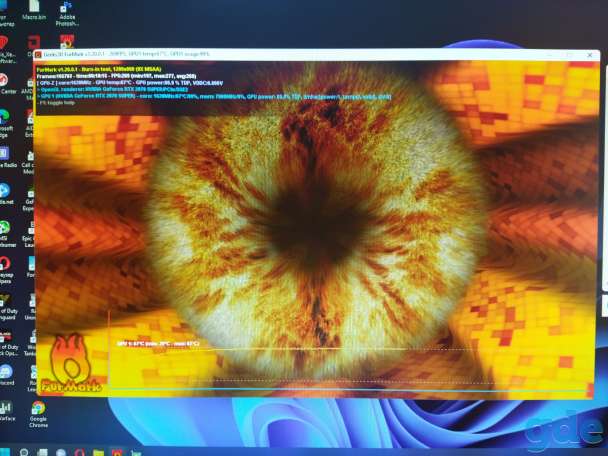Open the Warface desktop shortcut
The width and height of the screenshot is (608, 456).
7,412
